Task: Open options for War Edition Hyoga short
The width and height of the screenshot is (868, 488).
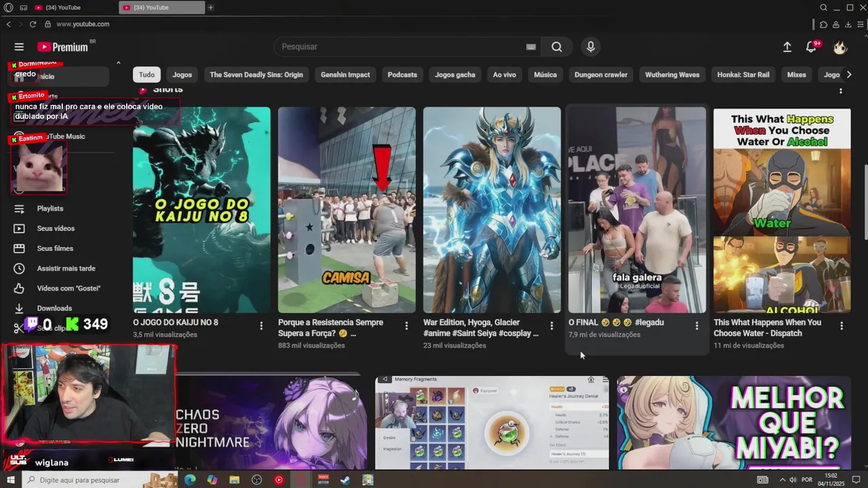Action: click(x=551, y=326)
